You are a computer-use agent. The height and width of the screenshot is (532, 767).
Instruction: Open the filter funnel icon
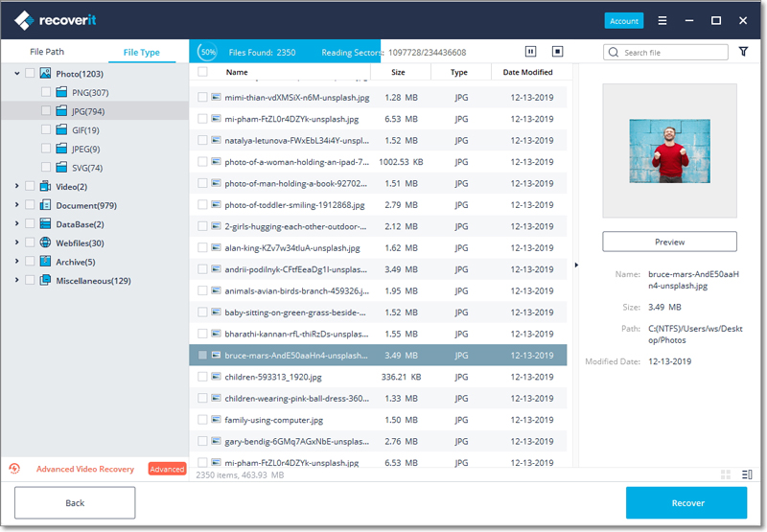coord(743,52)
